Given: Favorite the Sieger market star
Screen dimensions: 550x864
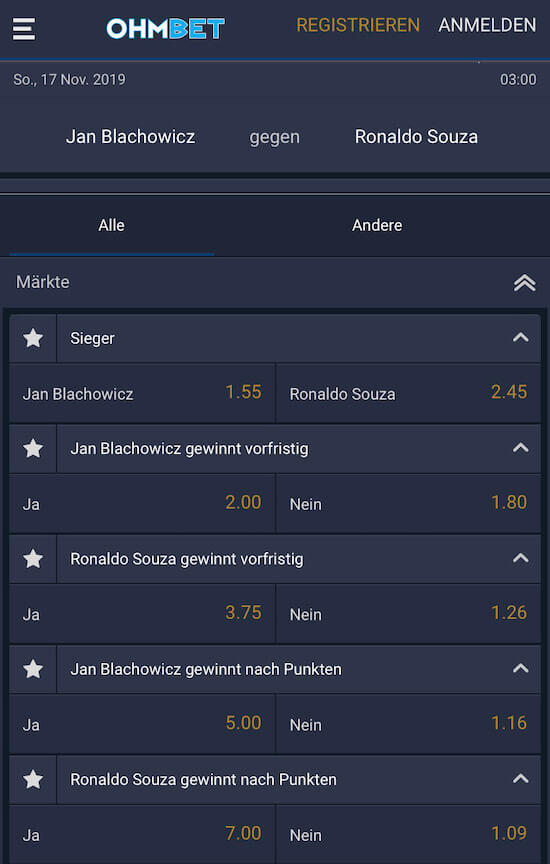Looking at the screenshot, I should (x=33, y=338).
